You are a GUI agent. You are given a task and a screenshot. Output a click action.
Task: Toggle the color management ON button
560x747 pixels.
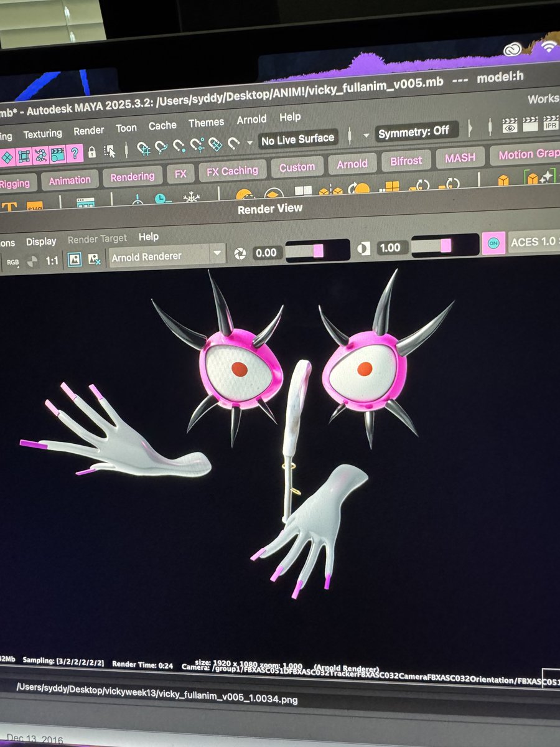coord(494,243)
